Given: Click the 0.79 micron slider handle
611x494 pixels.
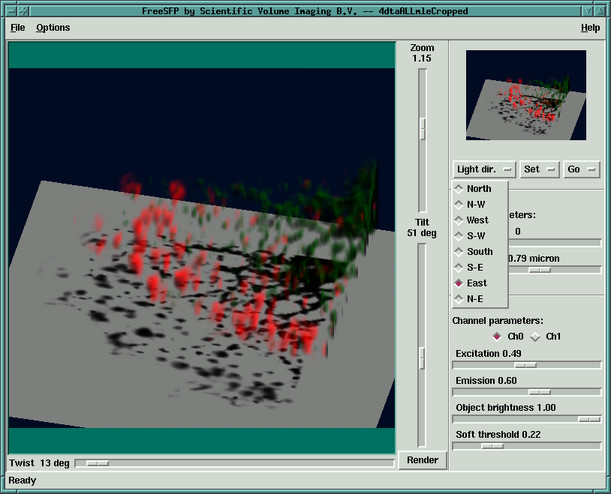Looking at the screenshot, I should (x=540, y=270).
